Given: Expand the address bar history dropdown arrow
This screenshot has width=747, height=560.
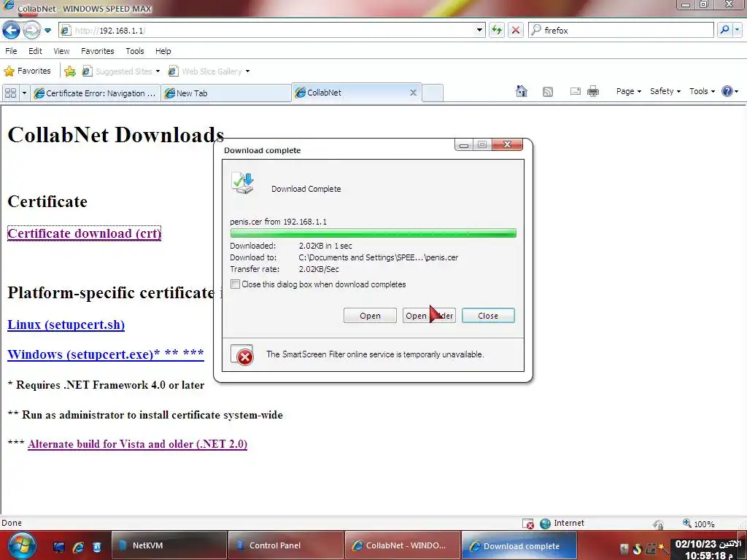Looking at the screenshot, I should click(479, 31).
